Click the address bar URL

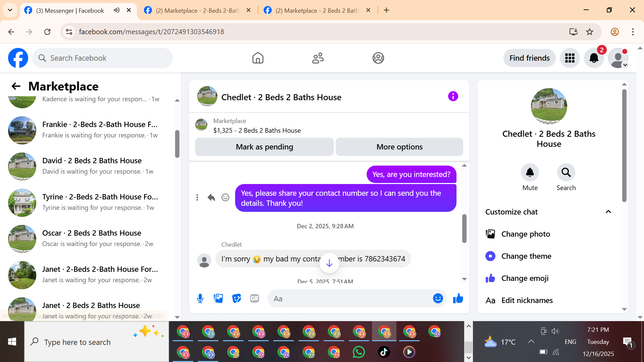(152, 32)
